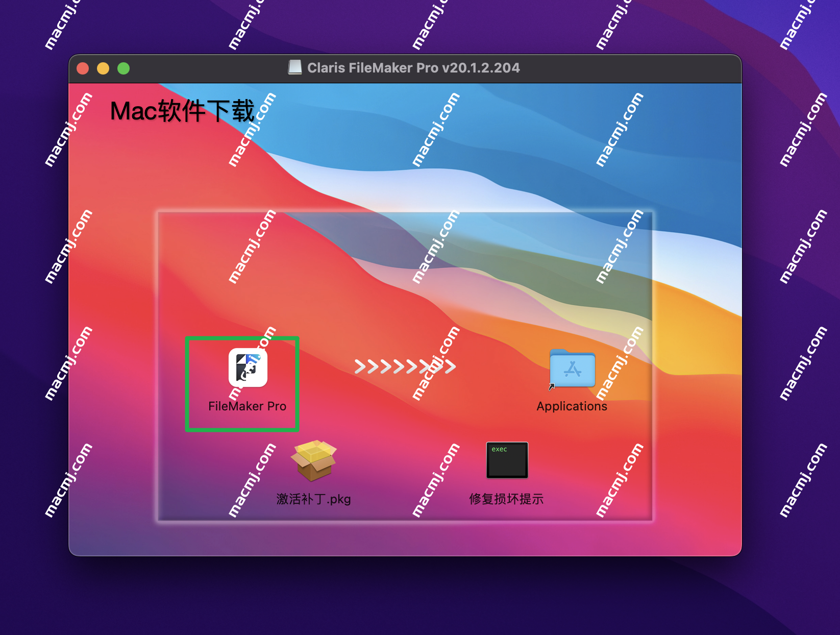Open the Applications folder shortcut
The height and width of the screenshot is (635, 840).
tap(572, 369)
